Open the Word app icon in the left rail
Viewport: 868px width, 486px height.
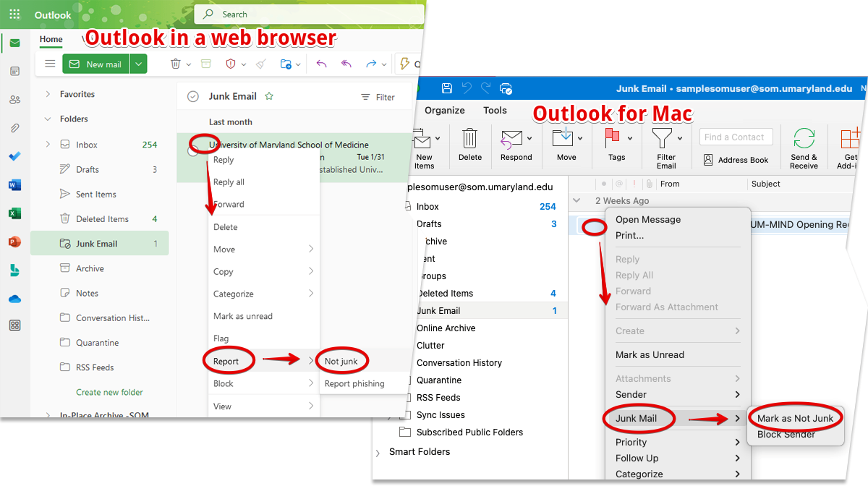click(x=14, y=184)
